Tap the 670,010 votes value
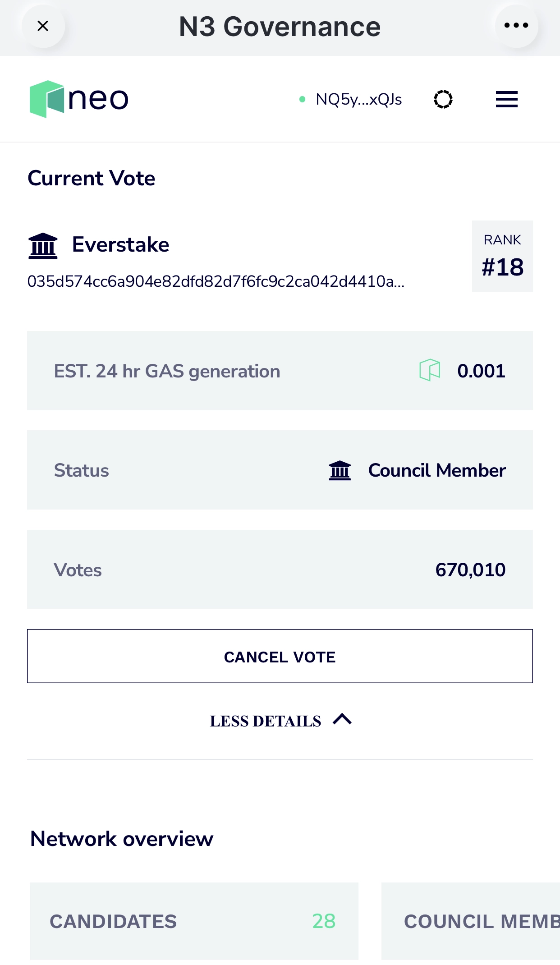The width and height of the screenshot is (560, 965). click(470, 570)
